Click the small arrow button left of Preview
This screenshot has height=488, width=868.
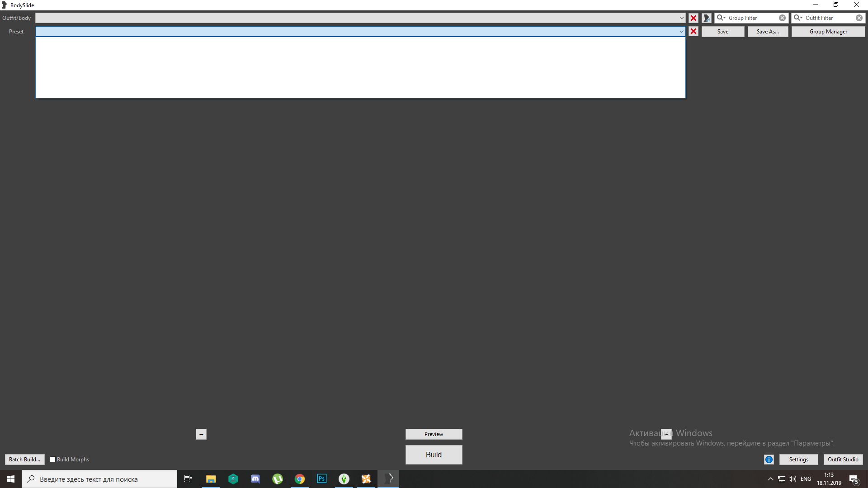[201, 434]
